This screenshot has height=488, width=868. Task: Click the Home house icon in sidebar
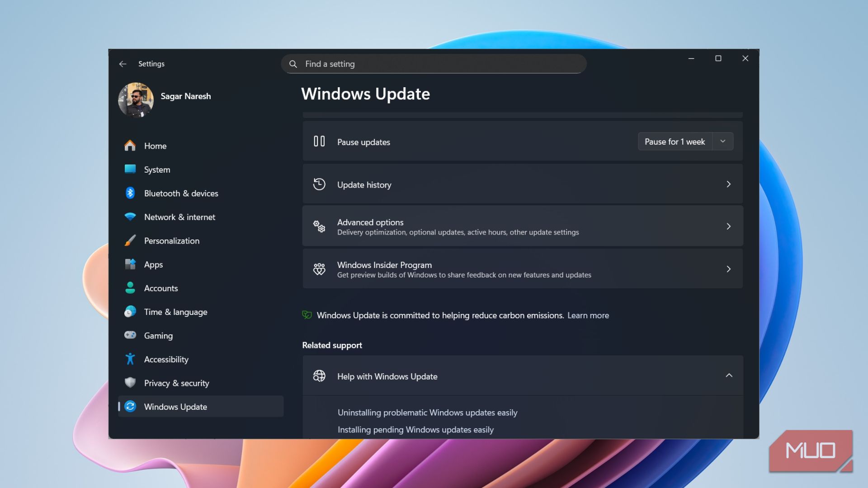[130, 145]
